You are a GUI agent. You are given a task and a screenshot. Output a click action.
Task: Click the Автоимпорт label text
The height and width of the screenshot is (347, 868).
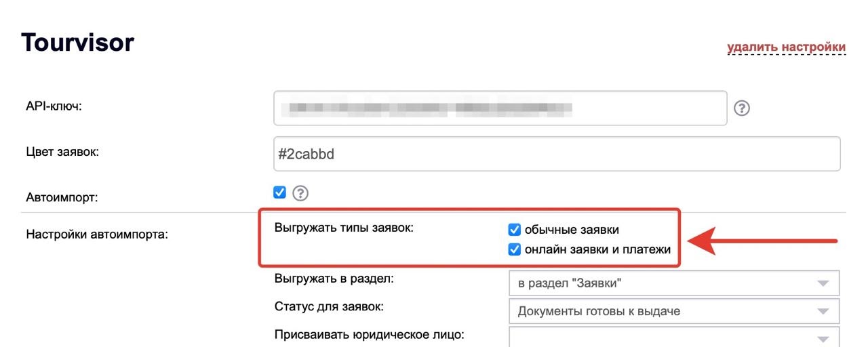click(x=62, y=198)
